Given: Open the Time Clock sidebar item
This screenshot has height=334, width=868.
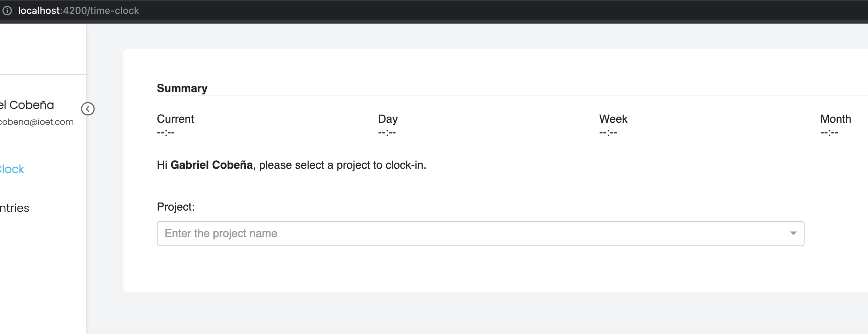Looking at the screenshot, I should pyautogui.click(x=12, y=169).
